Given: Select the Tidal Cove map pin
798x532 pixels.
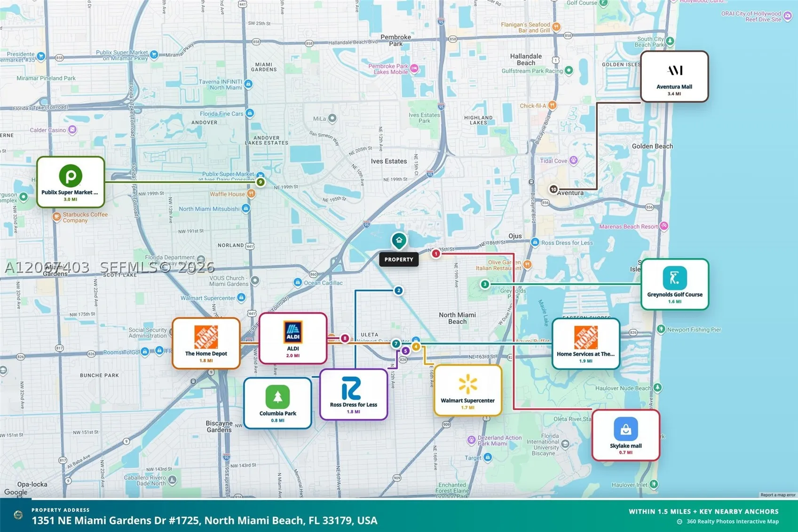Looking at the screenshot, I should coord(573,160).
